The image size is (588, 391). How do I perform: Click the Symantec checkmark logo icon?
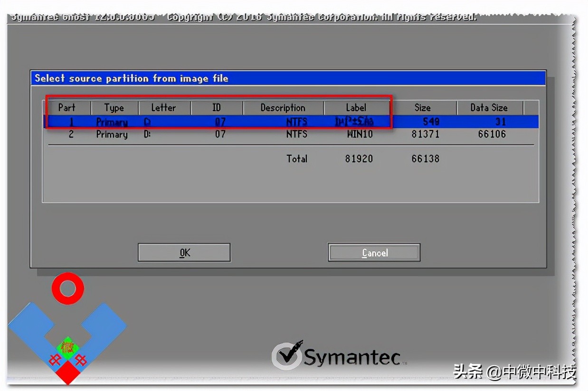pyautogui.click(x=287, y=355)
